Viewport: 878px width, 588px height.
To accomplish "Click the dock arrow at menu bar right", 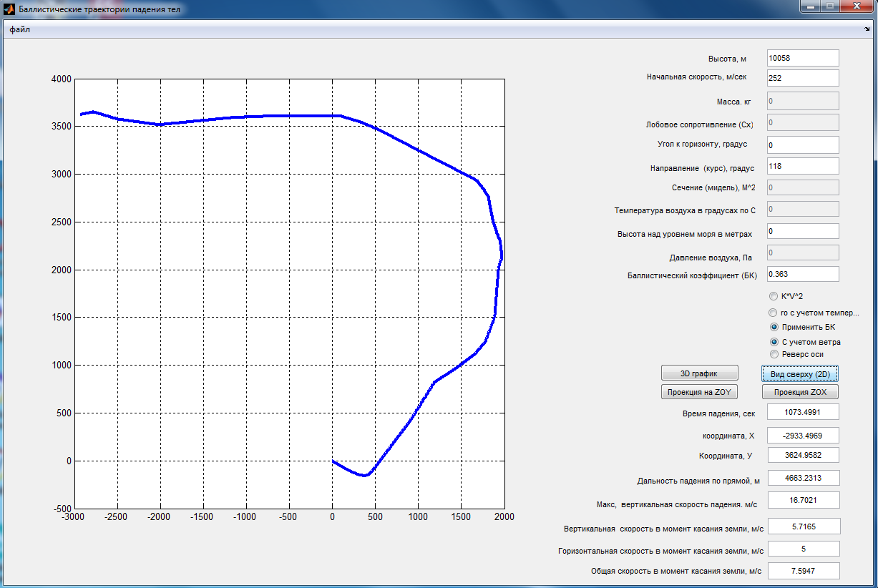I will coord(867,30).
